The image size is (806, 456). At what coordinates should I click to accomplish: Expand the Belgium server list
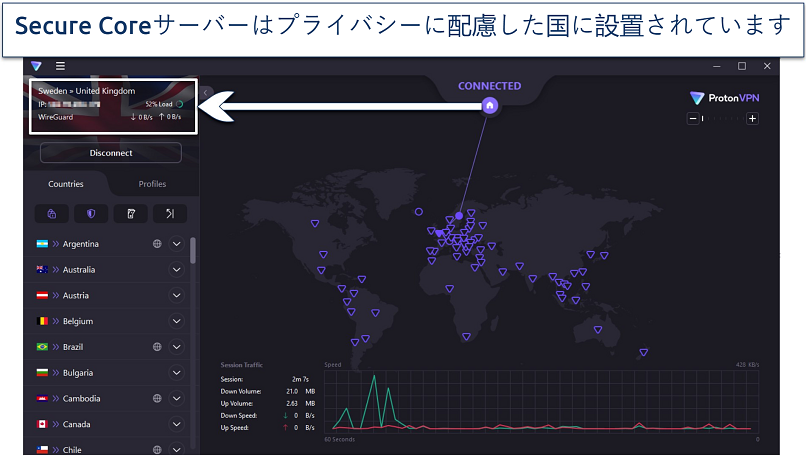(x=177, y=321)
